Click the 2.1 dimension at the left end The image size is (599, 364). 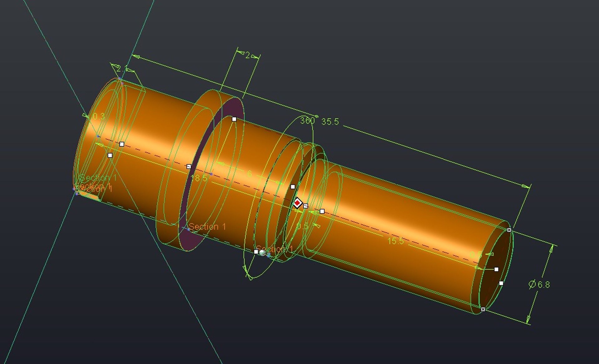[x=122, y=69]
